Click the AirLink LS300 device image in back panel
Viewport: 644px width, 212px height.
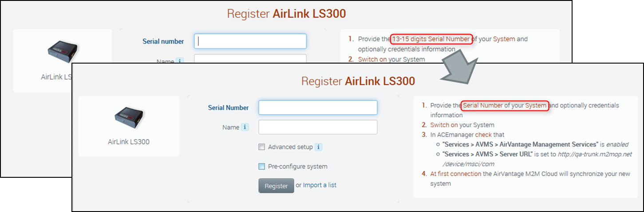[63, 53]
